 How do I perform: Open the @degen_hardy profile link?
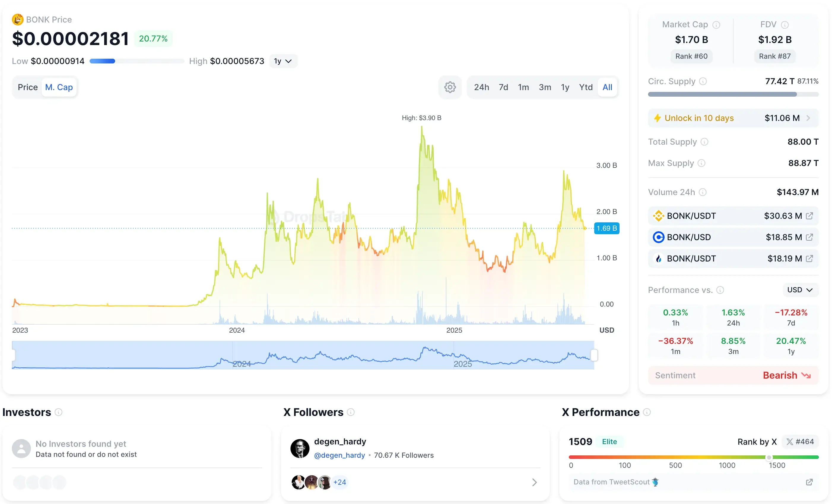tap(339, 455)
